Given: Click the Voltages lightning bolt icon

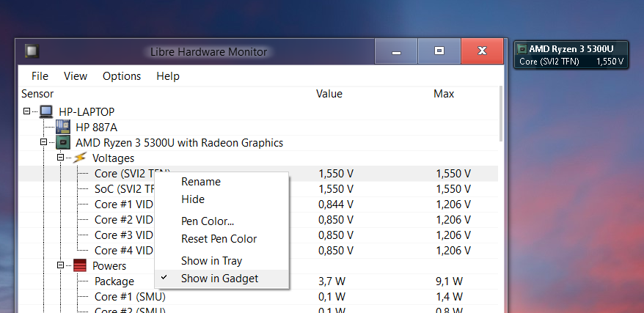Looking at the screenshot, I should coord(80,158).
